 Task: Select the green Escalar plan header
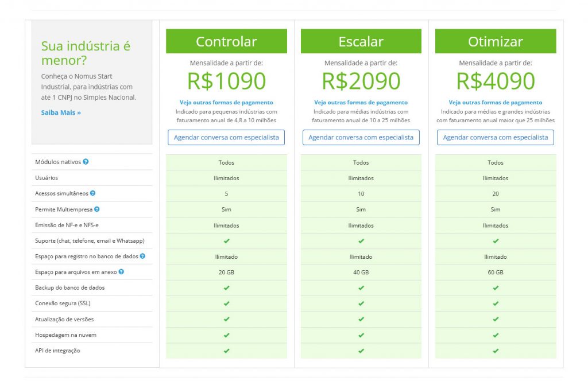tap(361, 42)
